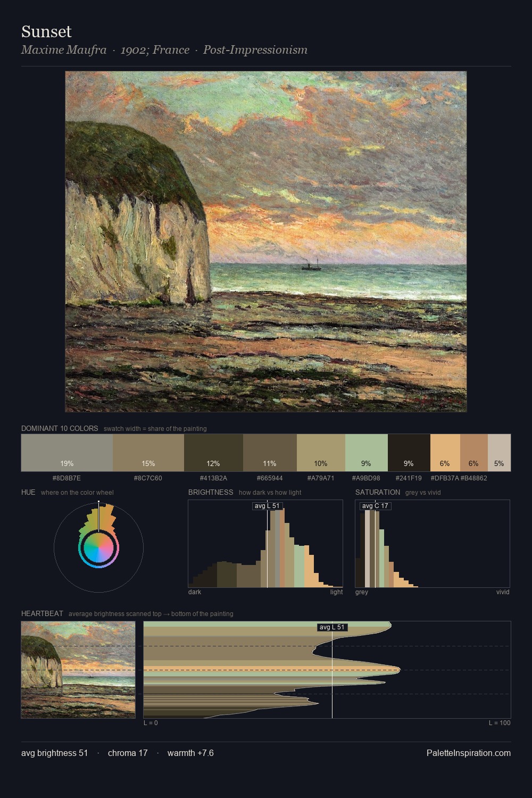
Task: Select the 9% near-black swatch #241F19
Action: tap(409, 453)
